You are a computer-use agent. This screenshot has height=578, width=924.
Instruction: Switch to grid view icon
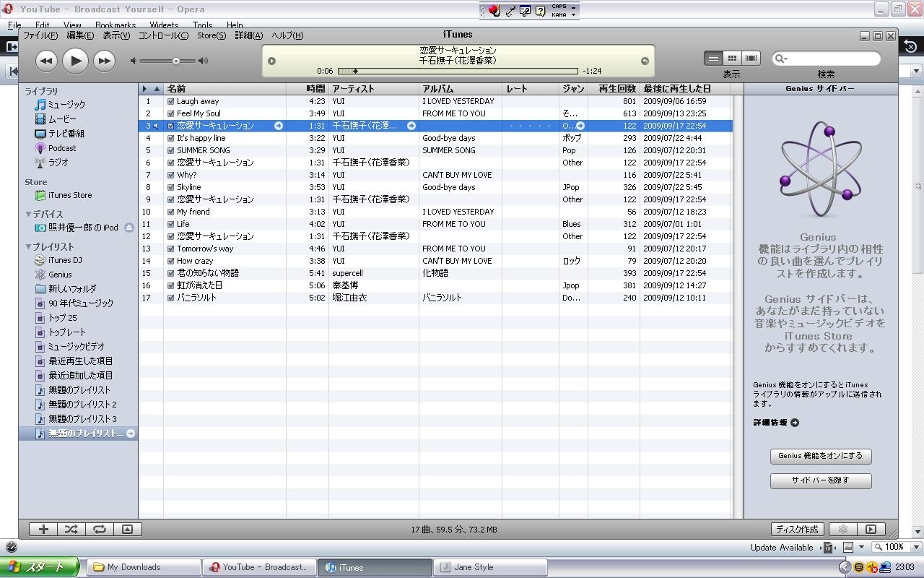732,58
